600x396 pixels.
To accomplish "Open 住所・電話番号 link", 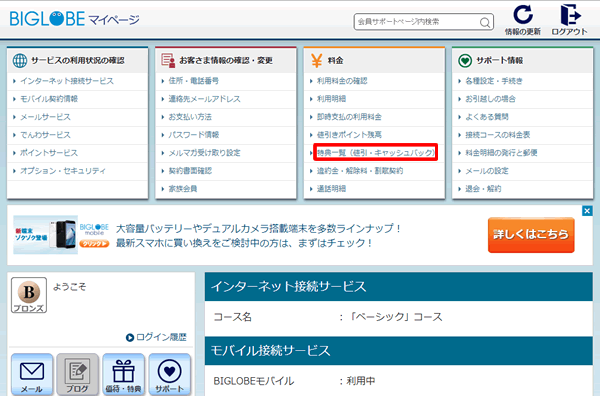I will (x=194, y=81).
